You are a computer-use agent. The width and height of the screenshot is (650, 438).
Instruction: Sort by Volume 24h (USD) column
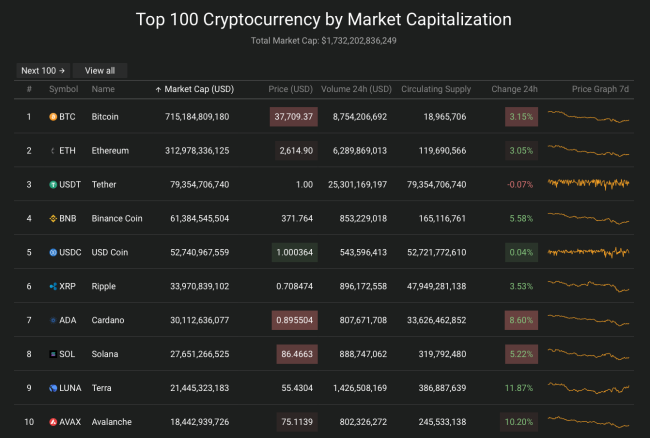pos(357,89)
